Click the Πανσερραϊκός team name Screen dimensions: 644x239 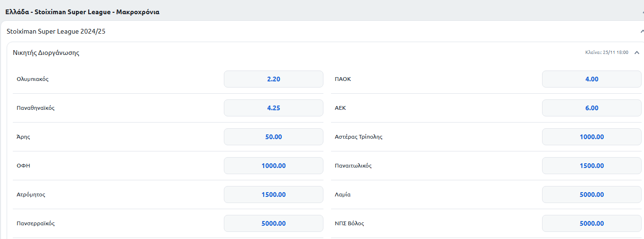[x=36, y=223]
